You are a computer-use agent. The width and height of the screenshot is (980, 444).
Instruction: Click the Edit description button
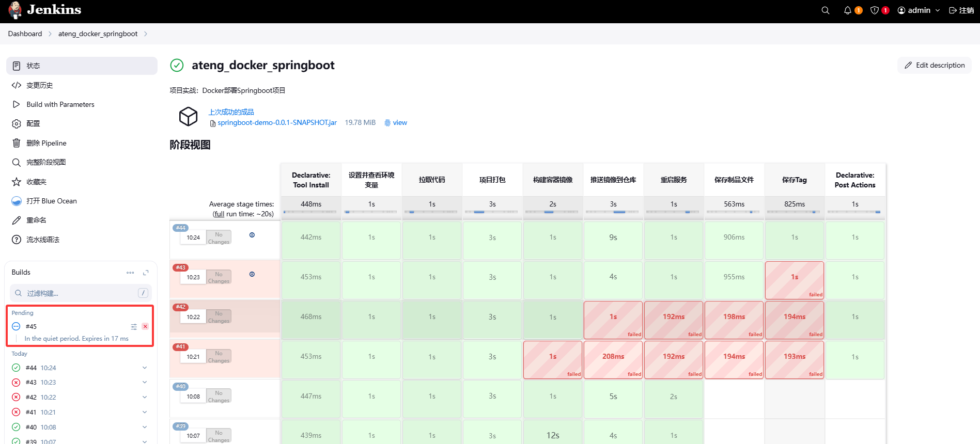pyautogui.click(x=935, y=65)
